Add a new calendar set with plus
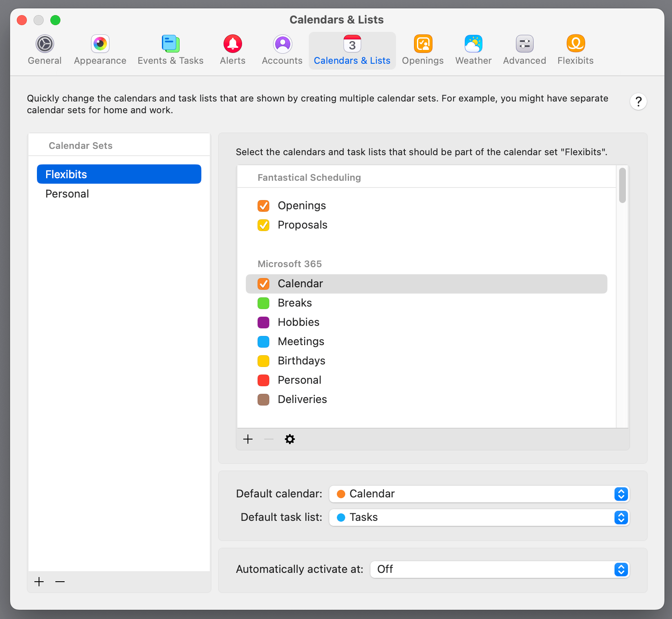672x619 pixels. 39,582
